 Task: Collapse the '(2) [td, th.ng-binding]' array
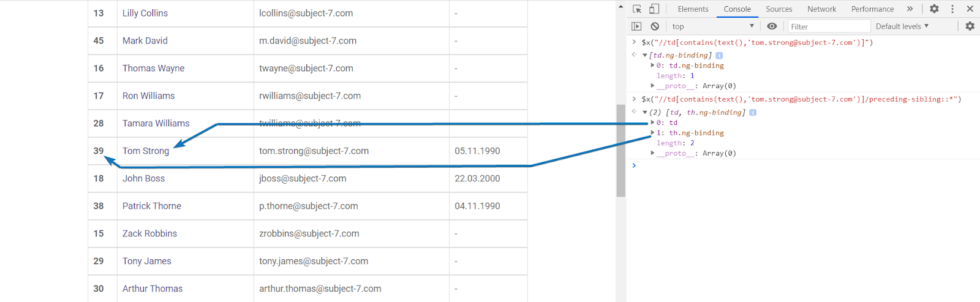click(645, 113)
